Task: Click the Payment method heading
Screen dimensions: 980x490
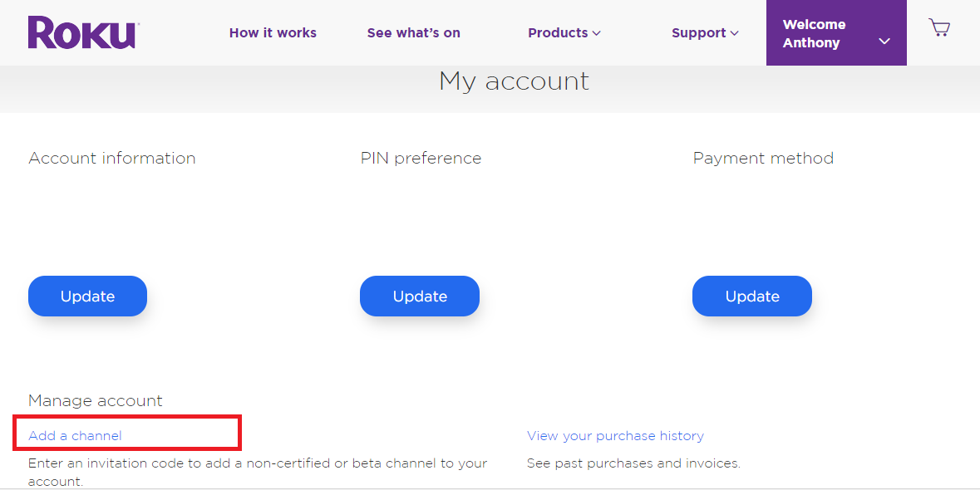Action: click(x=763, y=159)
